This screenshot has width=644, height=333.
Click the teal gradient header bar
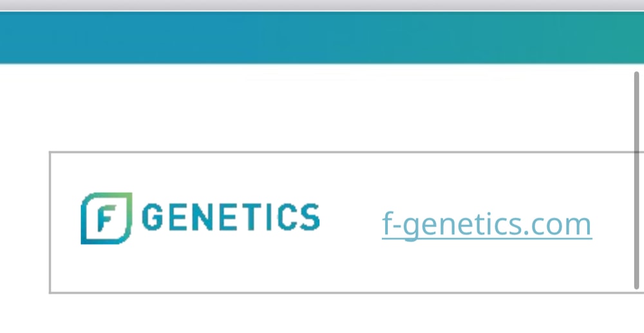pyautogui.click(x=322, y=37)
